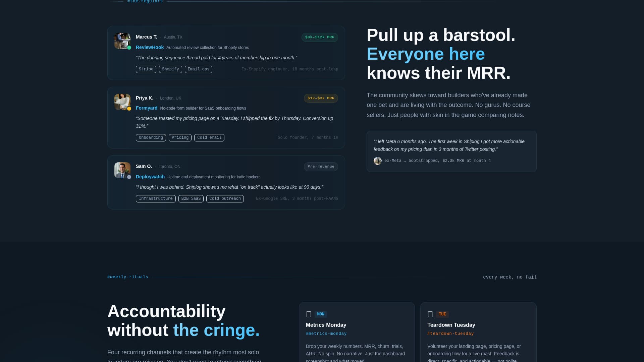Select the Email ops tag
This screenshot has height=362, width=644.
[x=199, y=69]
